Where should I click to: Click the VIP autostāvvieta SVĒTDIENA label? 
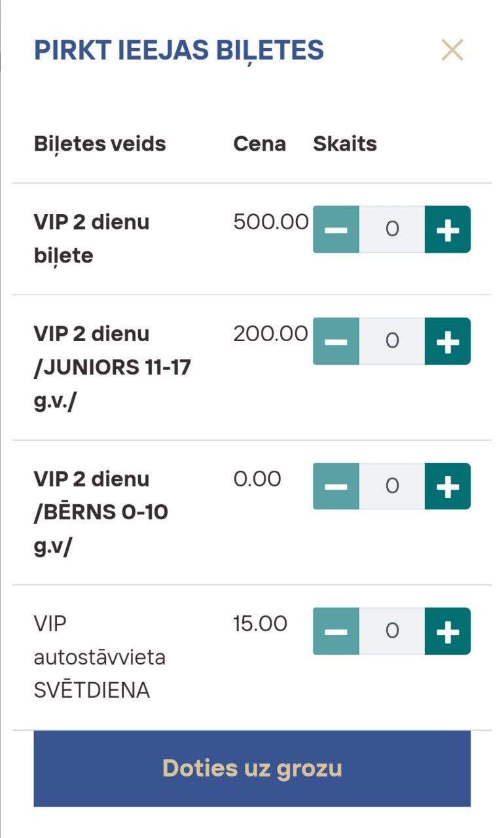(99, 657)
